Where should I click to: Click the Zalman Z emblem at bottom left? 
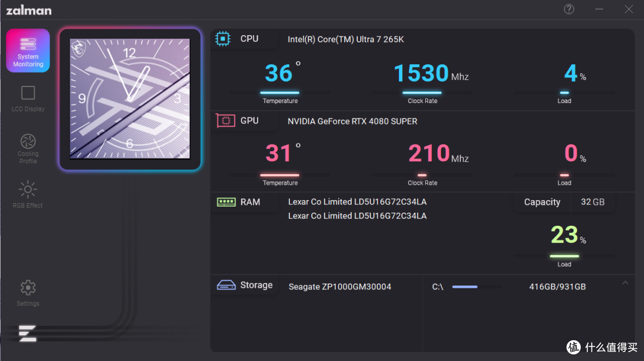[27, 333]
